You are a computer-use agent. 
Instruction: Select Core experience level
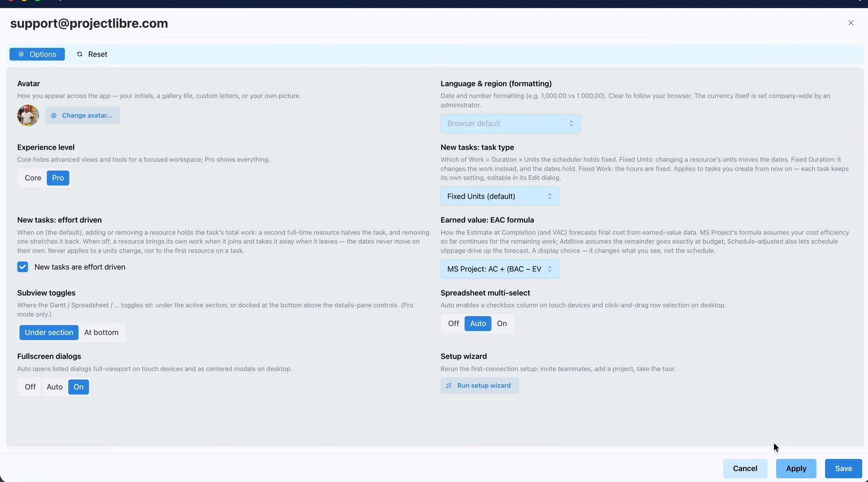coord(33,178)
